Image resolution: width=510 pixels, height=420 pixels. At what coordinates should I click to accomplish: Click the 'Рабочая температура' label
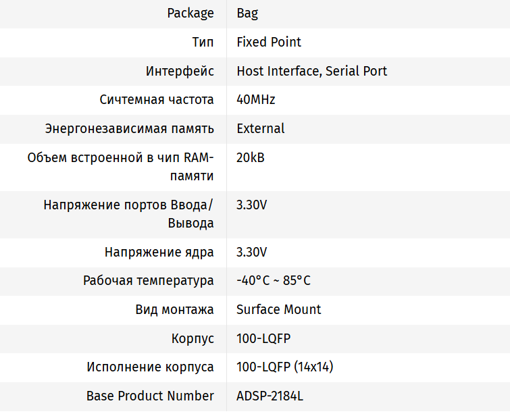click(149, 281)
